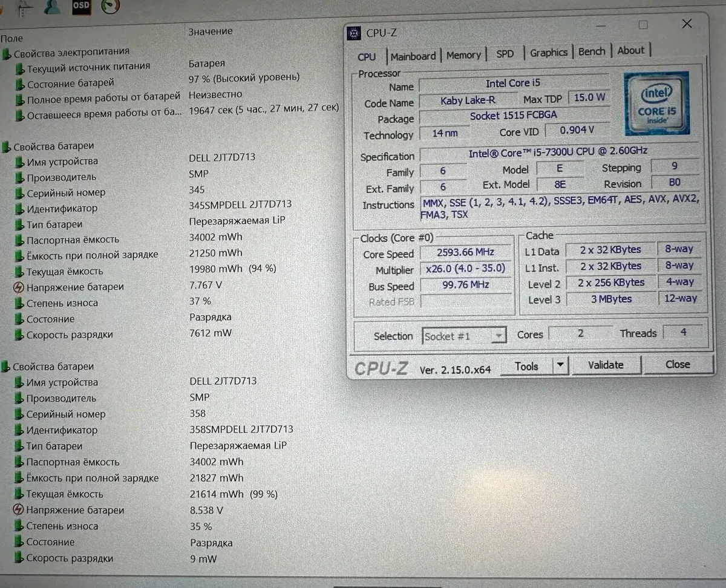This screenshot has height=588, width=726.
Task: Click the OSD panel toolbar icon
Action: (x=80, y=6)
